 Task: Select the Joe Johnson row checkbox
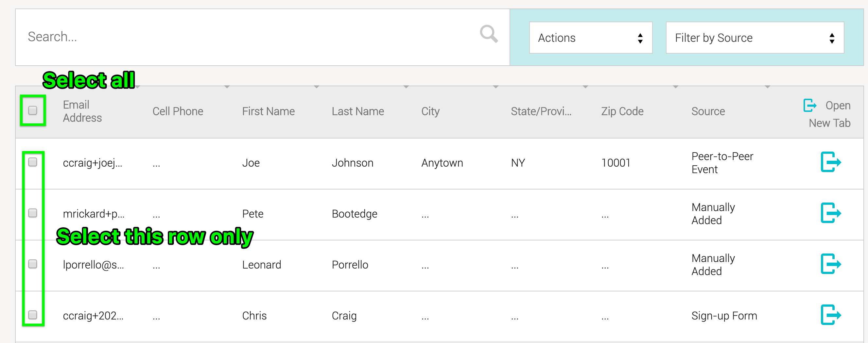(33, 162)
